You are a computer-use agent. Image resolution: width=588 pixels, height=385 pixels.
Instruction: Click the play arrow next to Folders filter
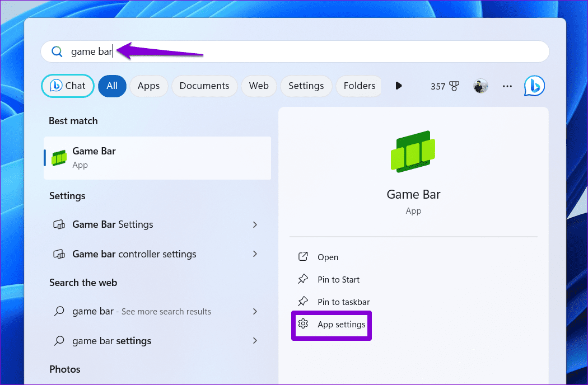(398, 86)
